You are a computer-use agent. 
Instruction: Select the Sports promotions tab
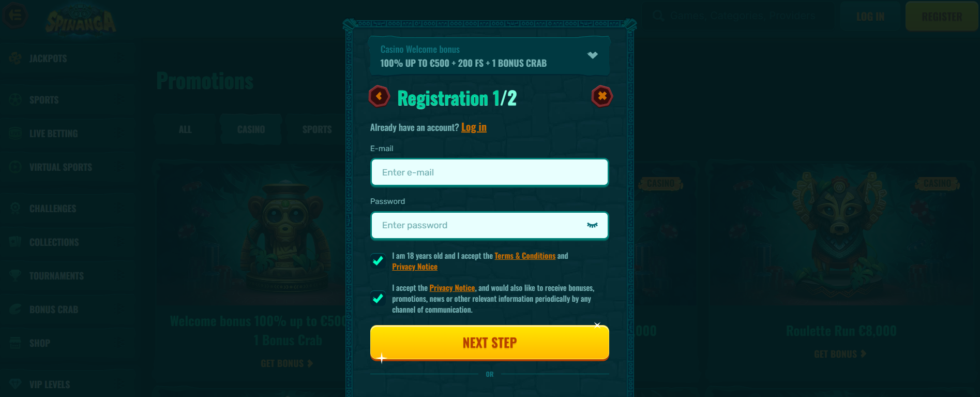(317, 129)
